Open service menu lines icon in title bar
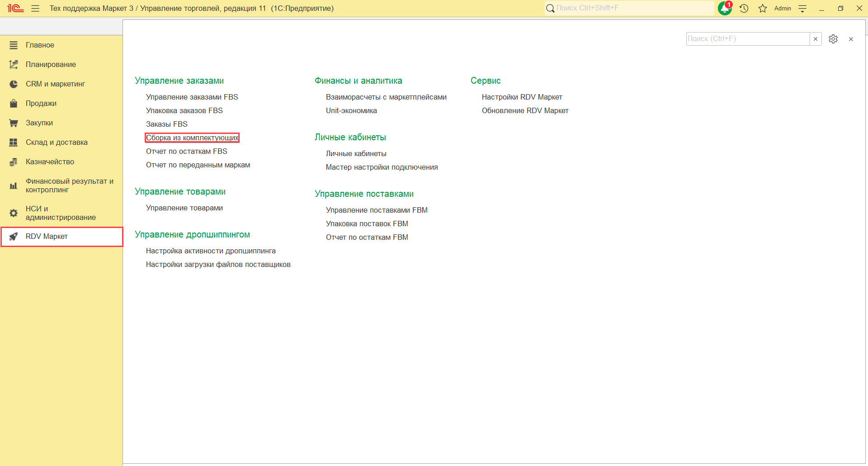This screenshot has width=868, height=466. [802, 9]
